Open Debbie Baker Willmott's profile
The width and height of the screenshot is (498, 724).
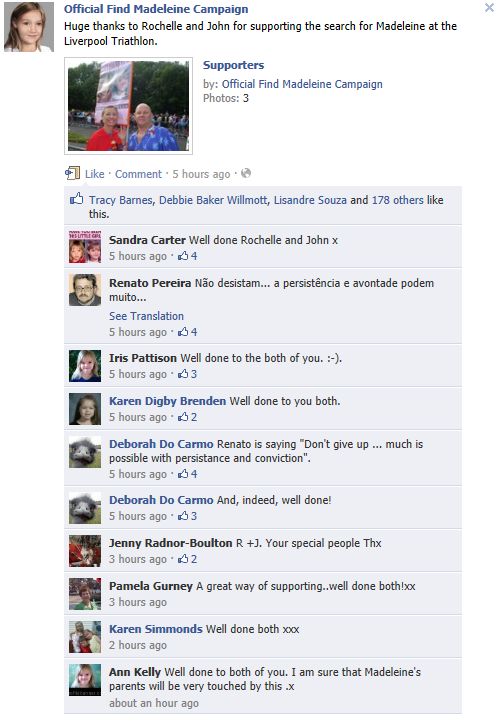coord(213,200)
